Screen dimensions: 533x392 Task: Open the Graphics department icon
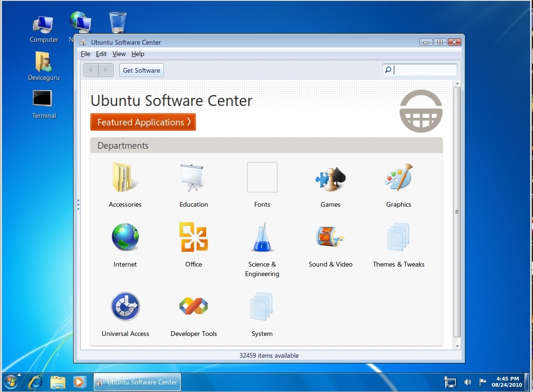pyautogui.click(x=399, y=177)
